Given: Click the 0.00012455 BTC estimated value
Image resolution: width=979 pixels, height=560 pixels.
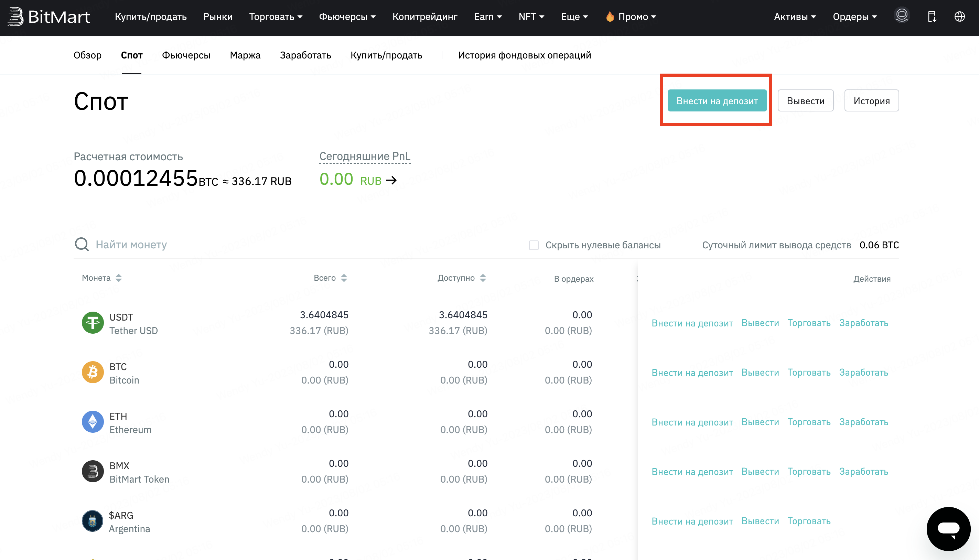Looking at the screenshot, I should tap(146, 179).
